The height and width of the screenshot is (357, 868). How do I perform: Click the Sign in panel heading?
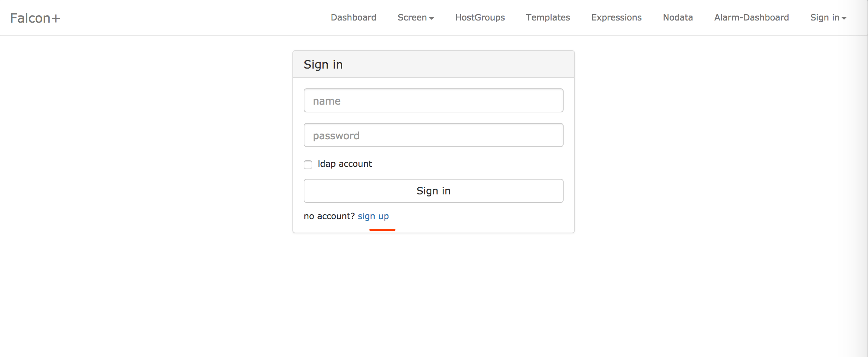[323, 65]
